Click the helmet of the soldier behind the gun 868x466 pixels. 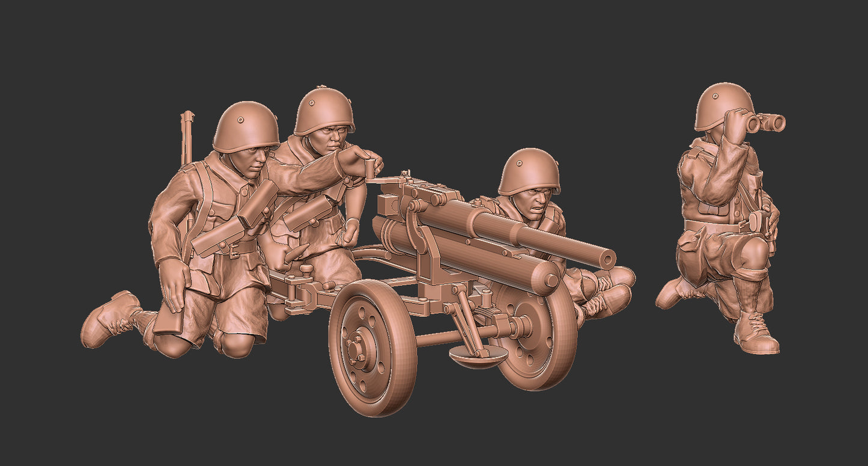[x=529, y=171]
